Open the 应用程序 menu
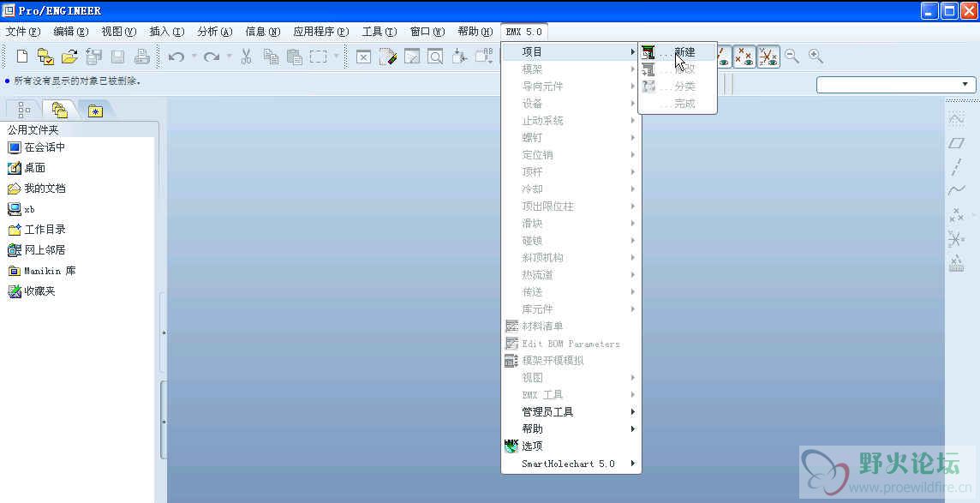Image resolution: width=980 pixels, height=503 pixels. 321,31
